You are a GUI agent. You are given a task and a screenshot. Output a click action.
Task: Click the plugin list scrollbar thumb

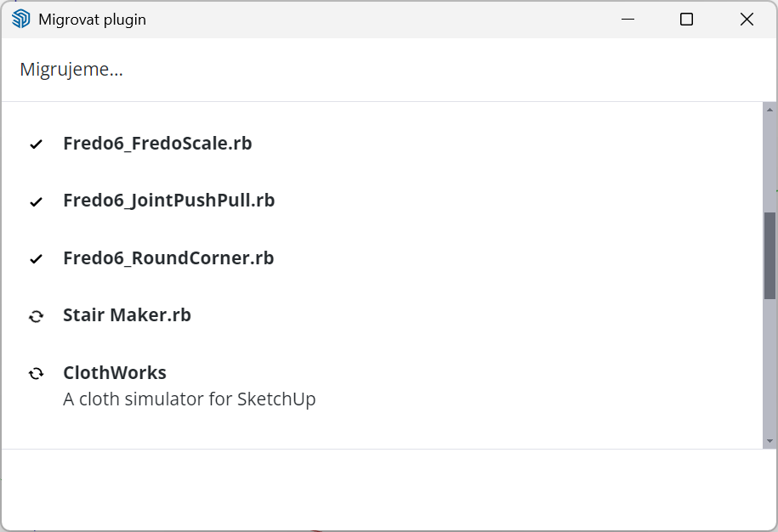pyautogui.click(x=769, y=255)
